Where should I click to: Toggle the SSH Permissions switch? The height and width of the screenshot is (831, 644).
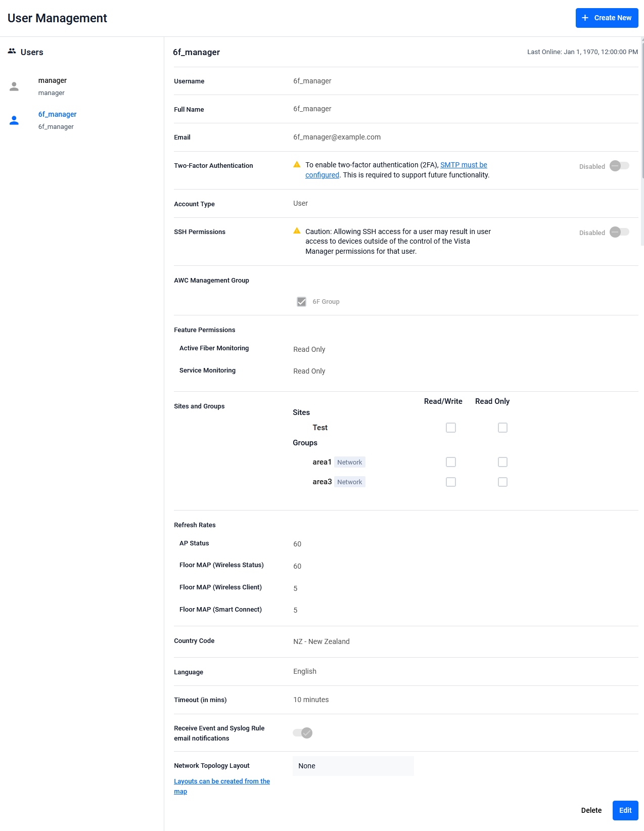pos(619,232)
